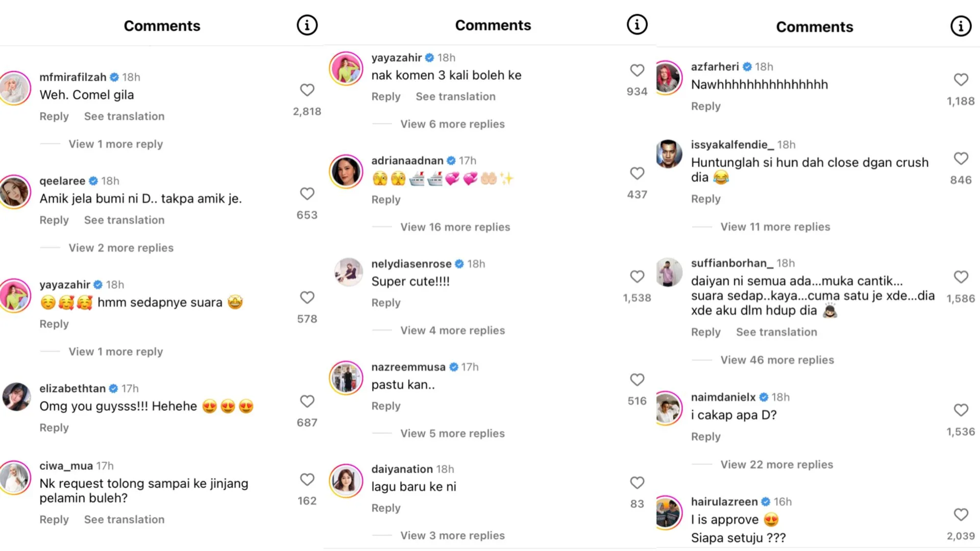Open the daiyanation username profile link

[402, 469]
